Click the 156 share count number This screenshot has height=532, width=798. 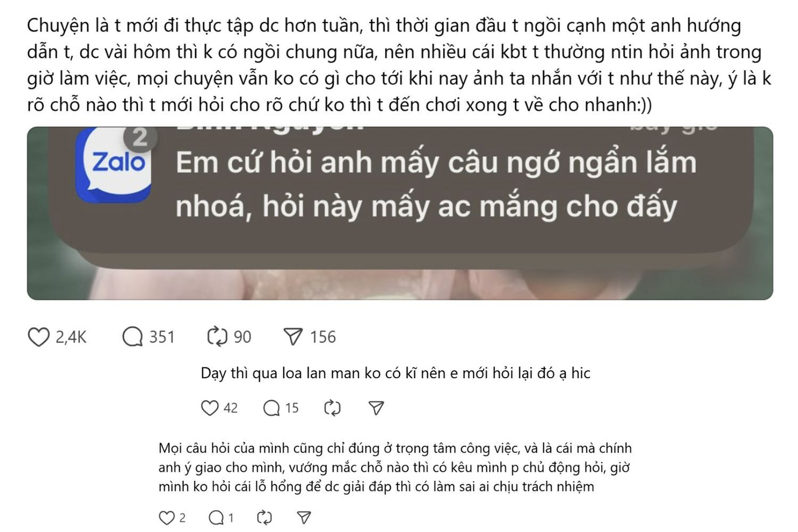click(323, 337)
